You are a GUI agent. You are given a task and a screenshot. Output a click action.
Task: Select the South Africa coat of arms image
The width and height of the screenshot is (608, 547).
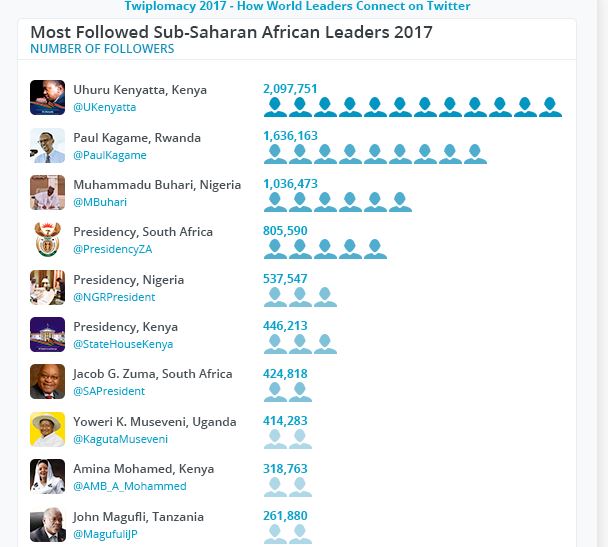coord(47,240)
